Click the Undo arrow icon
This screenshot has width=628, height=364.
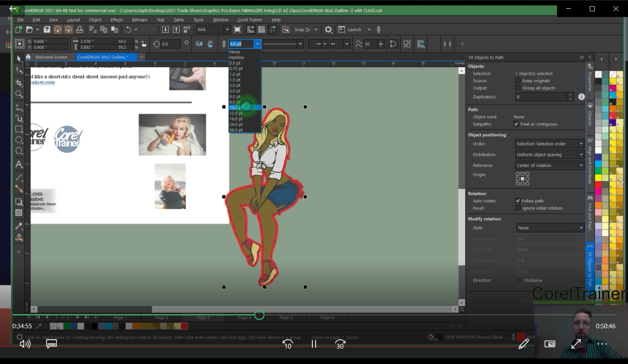pos(128,29)
